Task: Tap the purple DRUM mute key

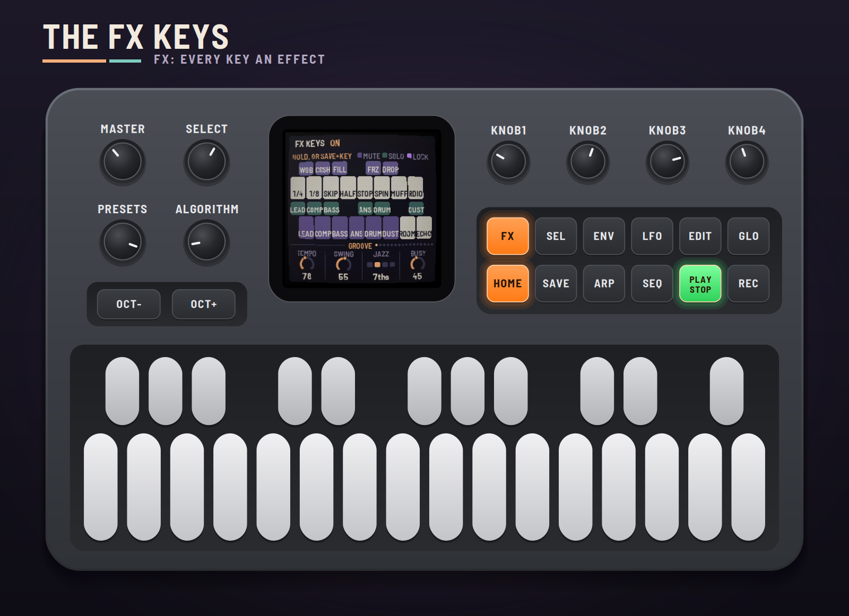Action: [x=374, y=228]
